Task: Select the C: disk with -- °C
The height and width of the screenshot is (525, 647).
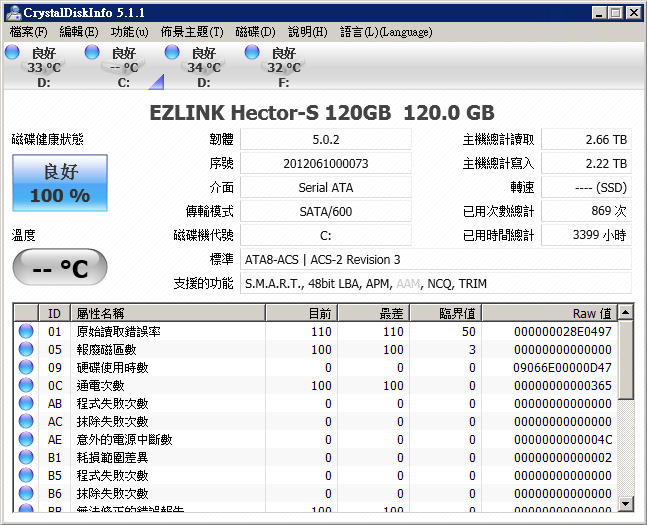Action: (x=123, y=67)
